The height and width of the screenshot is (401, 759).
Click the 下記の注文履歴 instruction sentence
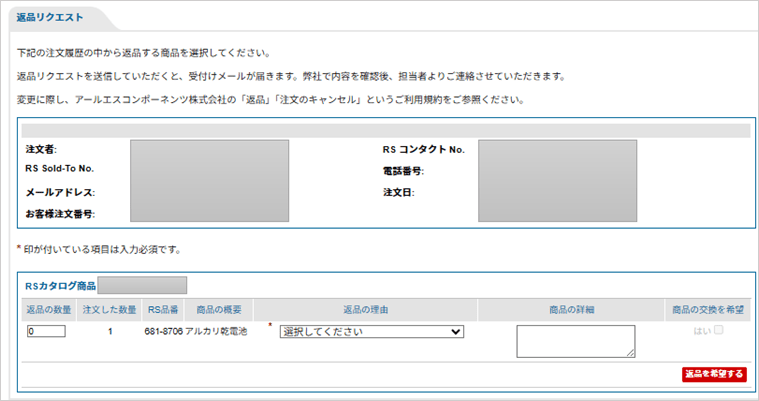144,53
